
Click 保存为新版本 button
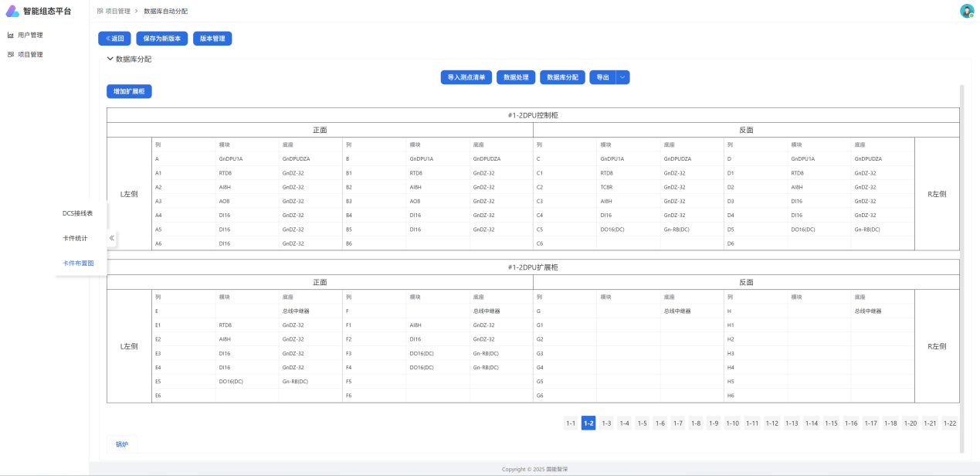pos(162,38)
